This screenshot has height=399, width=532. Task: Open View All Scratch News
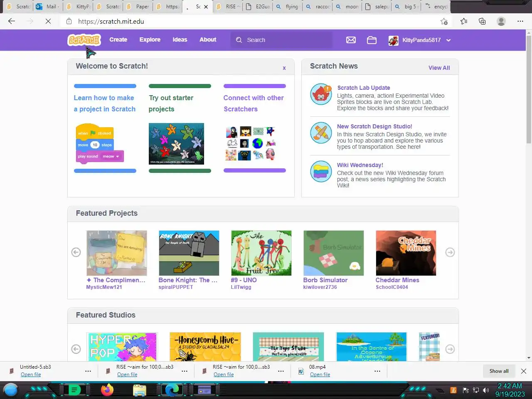439,68
